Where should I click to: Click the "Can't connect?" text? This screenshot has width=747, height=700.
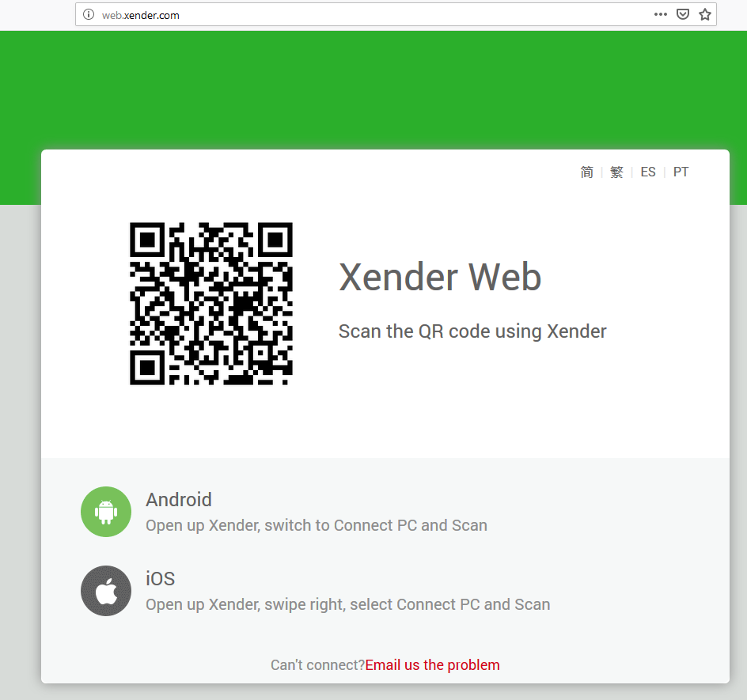click(x=316, y=664)
